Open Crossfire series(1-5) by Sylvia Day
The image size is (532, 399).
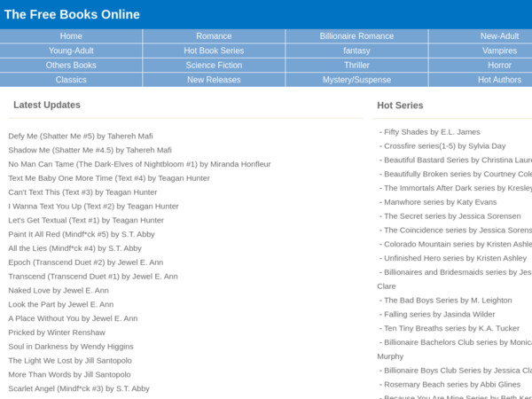click(x=444, y=146)
